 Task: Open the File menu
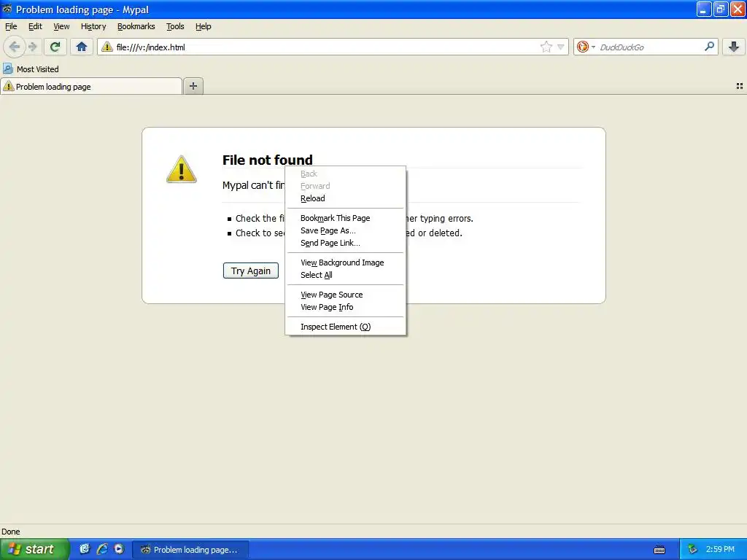[x=11, y=26]
